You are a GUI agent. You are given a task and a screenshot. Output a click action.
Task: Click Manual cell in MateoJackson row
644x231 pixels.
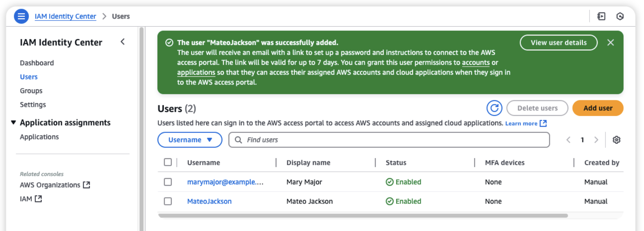(x=596, y=201)
